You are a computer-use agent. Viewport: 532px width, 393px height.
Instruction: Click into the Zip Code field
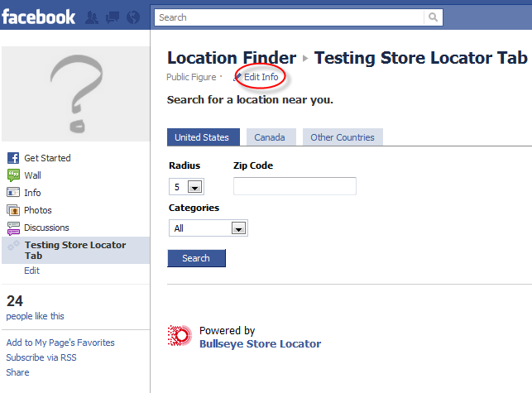click(x=295, y=186)
